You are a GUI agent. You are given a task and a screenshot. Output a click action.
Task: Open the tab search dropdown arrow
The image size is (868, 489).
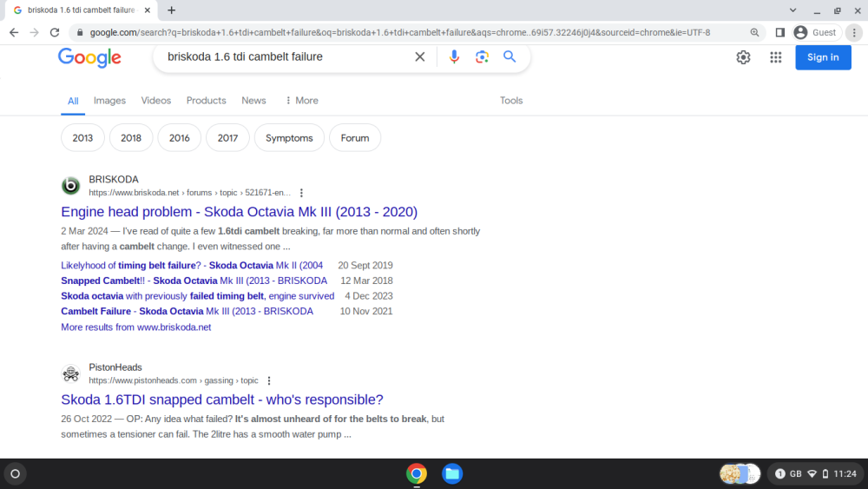(792, 10)
